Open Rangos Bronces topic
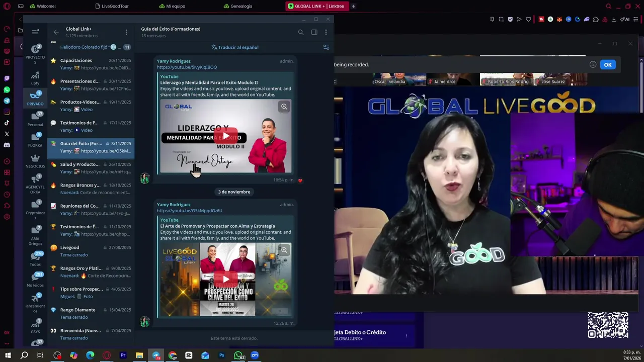Image resolution: width=644 pixels, height=362 pixels. coord(91,189)
